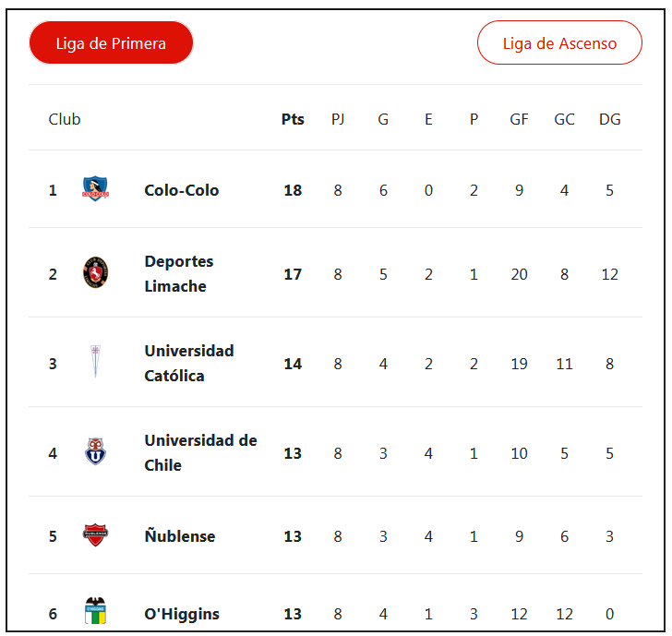Click the Universidad Católica crest icon

pyautogui.click(x=95, y=363)
